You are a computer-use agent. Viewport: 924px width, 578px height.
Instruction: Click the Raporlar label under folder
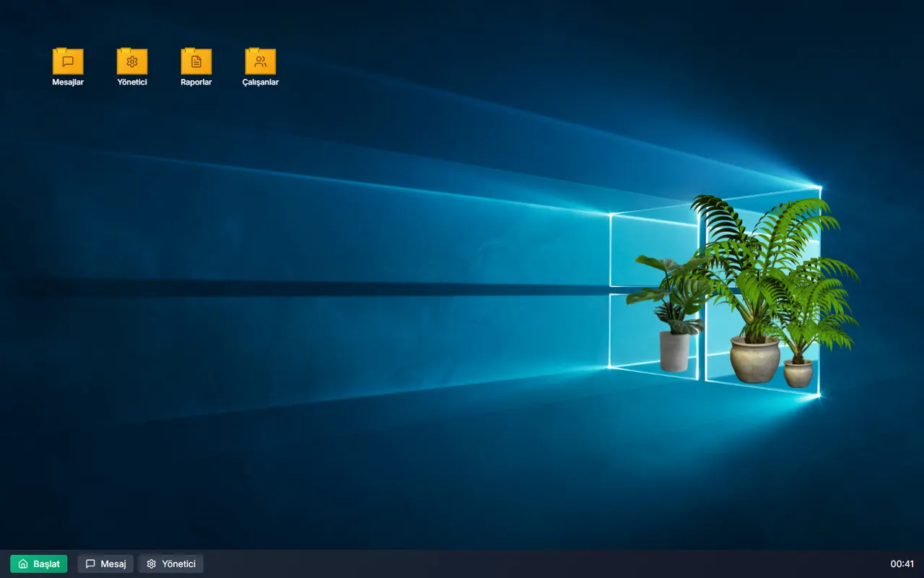[x=196, y=82]
